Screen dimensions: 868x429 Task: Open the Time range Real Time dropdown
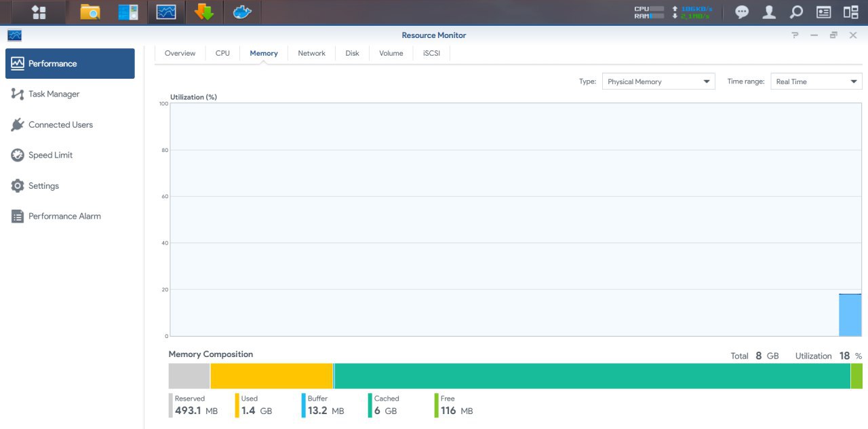816,81
